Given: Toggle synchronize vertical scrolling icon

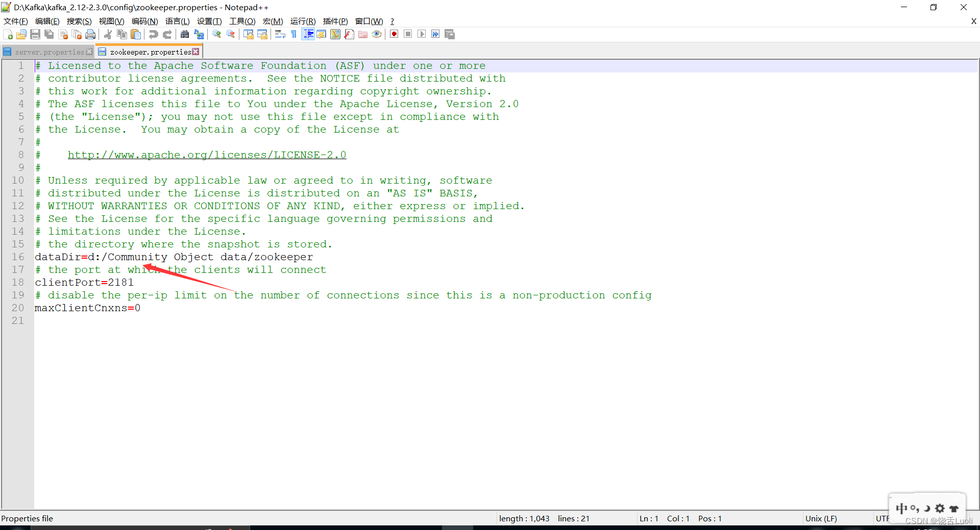Looking at the screenshot, I should pyautogui.click(x=249, y=34).
